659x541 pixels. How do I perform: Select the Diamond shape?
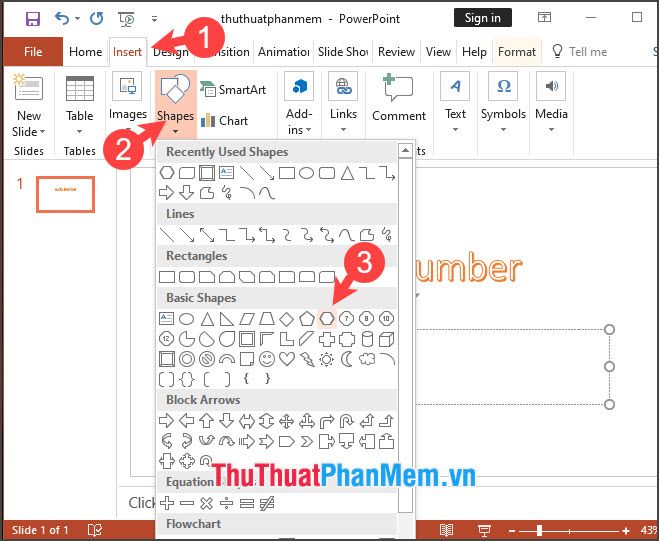tap(287, 319)
